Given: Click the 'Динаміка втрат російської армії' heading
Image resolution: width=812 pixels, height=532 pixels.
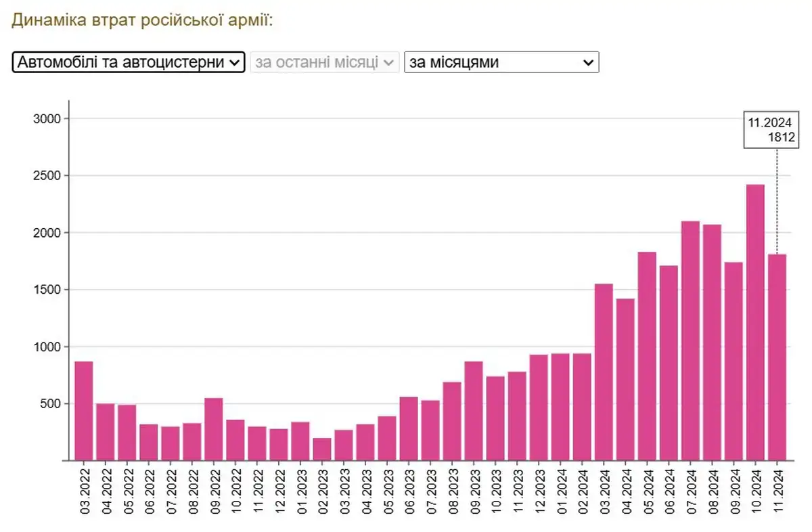Looking at the screenshot, I should [x=142, y=20].
